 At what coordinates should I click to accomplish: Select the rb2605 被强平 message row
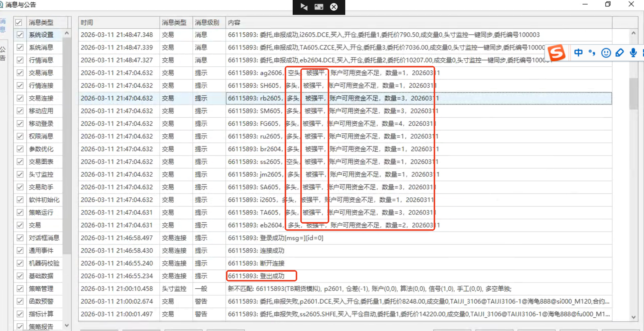point(343,98)
